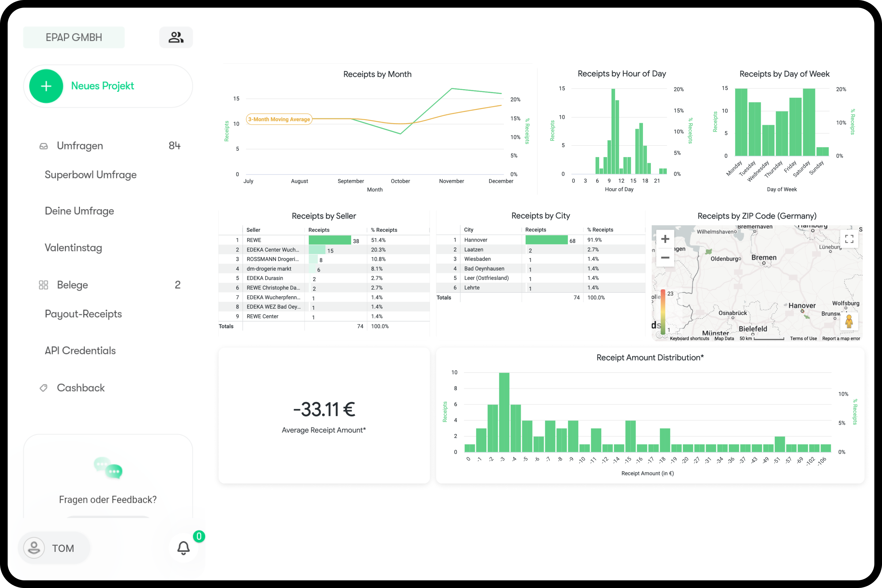882x588 pixels.
Task: Click the ROSSMANN Drogeri... seller row
Action: [x=324, y=259]
